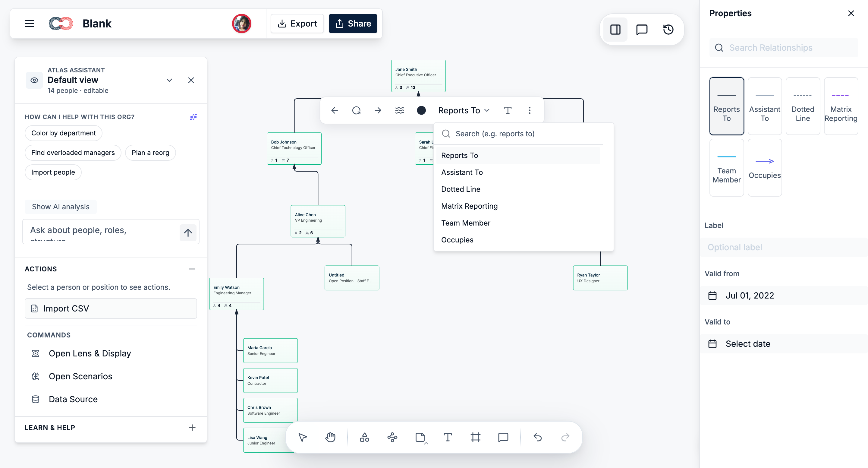Select the connector line tool

[392, 437]
